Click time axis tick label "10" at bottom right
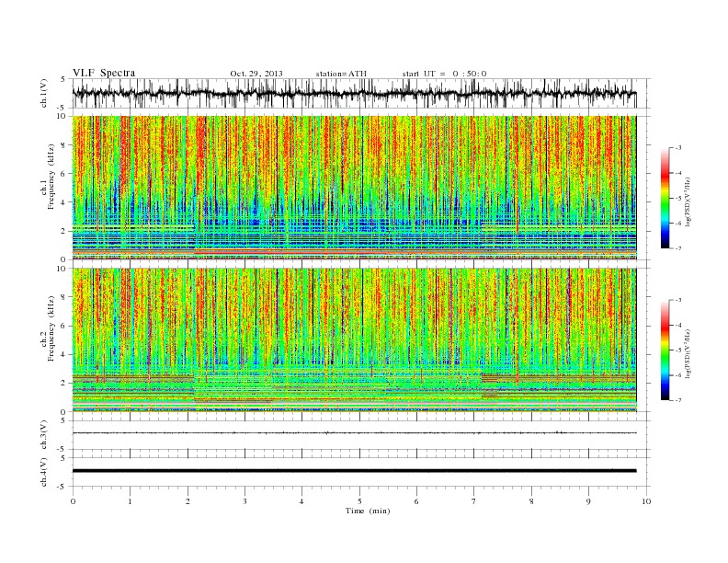 (646, 501)
